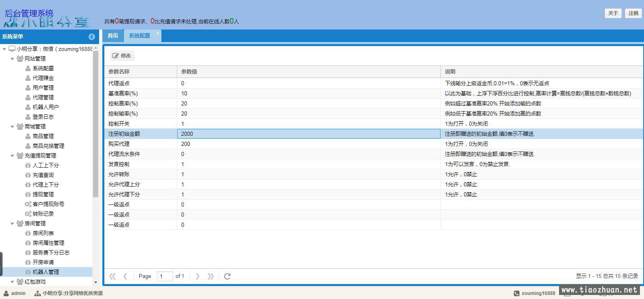Refresh the parameter grid

227,276
